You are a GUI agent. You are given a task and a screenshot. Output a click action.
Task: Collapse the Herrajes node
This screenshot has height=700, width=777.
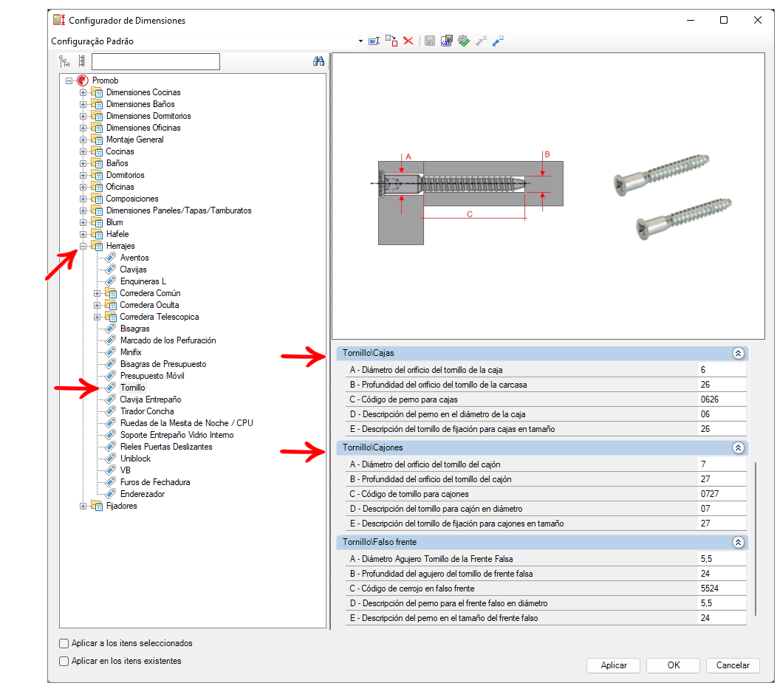[83, 246]
